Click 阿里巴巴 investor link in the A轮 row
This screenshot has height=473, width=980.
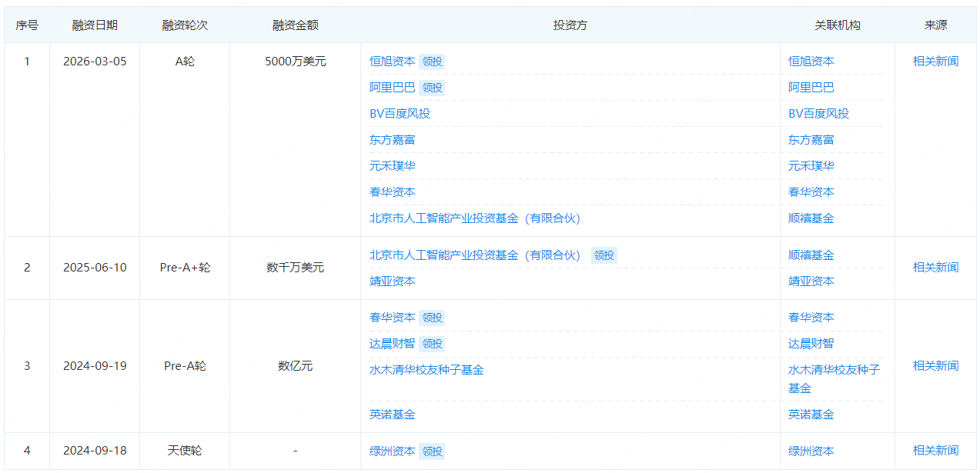coord(392,88)
